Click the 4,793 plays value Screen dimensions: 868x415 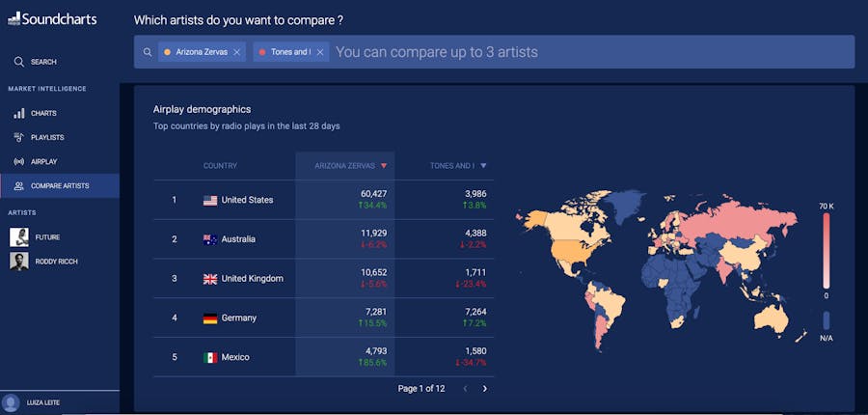pos(376,351)
